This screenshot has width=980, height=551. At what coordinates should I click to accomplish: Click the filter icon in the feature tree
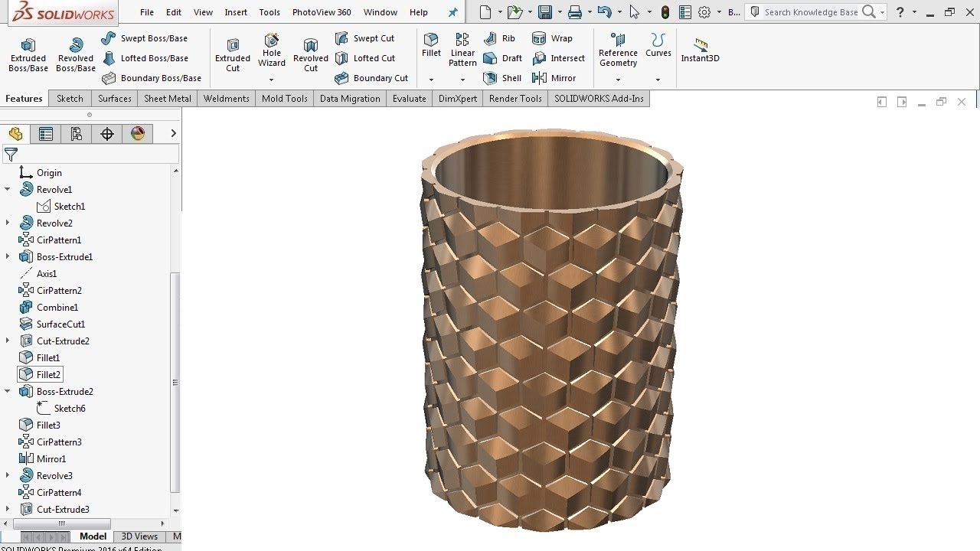pyautogui.click(x=11, y=155)
